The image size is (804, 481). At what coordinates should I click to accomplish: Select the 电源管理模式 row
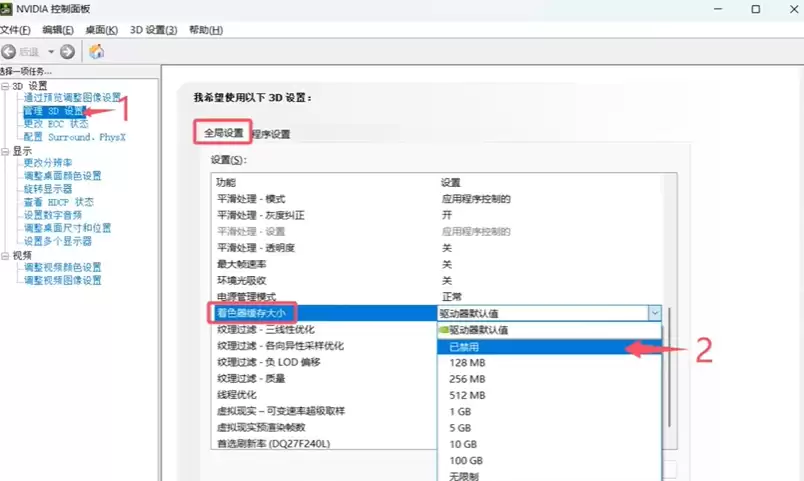click(x=436, y=297)
